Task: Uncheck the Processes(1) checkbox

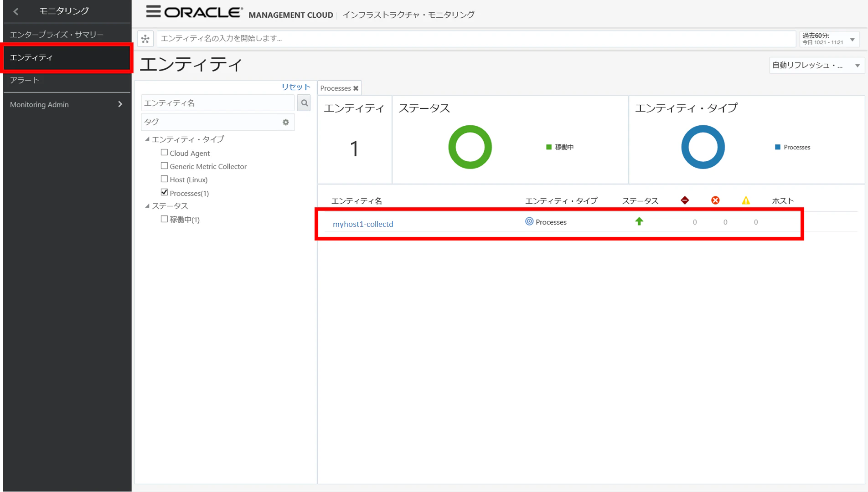Action: click(164, 192)
